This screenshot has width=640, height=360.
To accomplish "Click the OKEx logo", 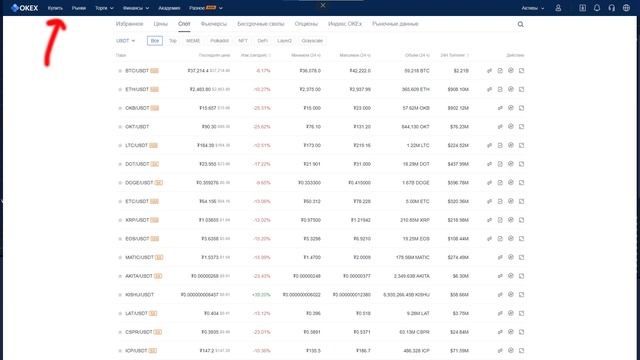I will [x=24, y=8].
